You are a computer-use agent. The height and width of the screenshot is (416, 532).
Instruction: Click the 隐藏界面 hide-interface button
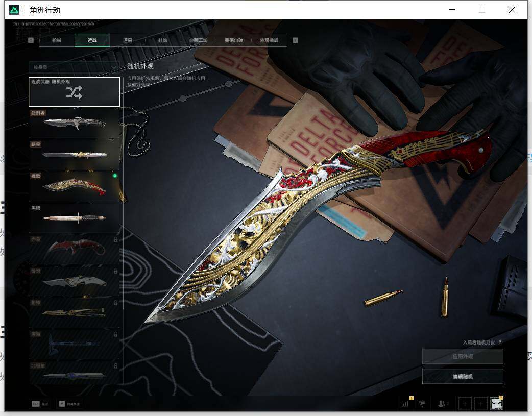69,404
